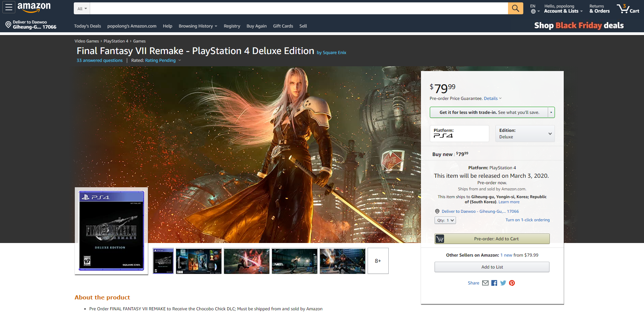This screenshot has height=312, width=644.
Task: Open popolong's Amazon.com page
Action: [x=132, y=26]
